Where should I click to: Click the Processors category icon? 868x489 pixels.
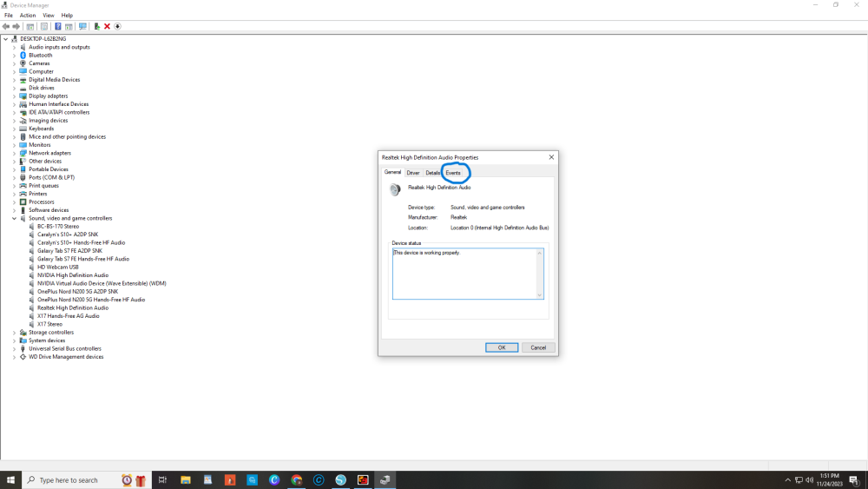point(23,202)
